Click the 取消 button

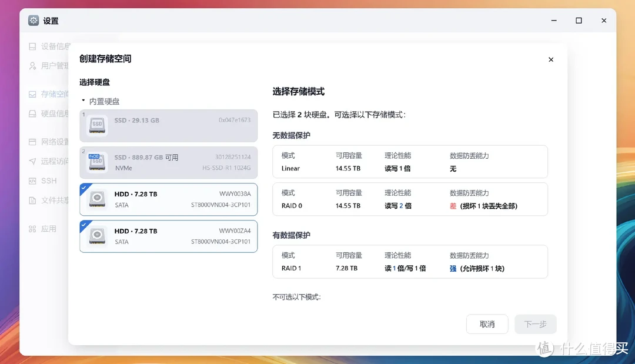tap(487, 324)
